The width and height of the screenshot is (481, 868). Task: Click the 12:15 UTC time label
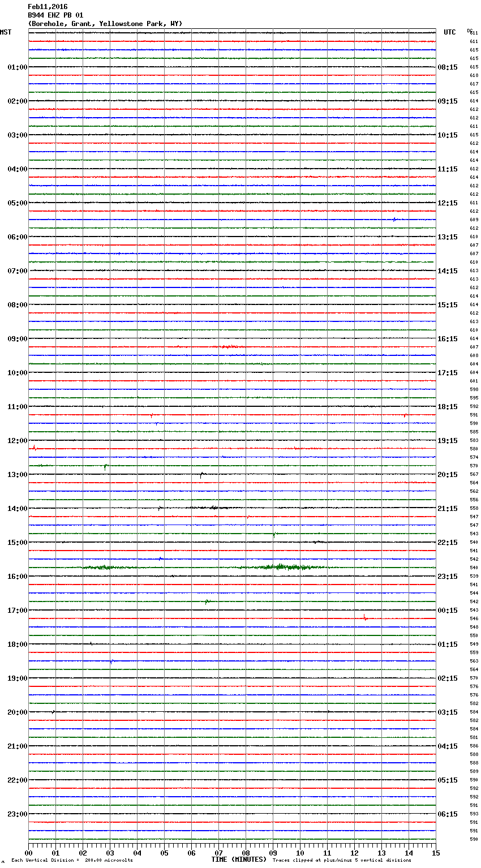[448, 203]
